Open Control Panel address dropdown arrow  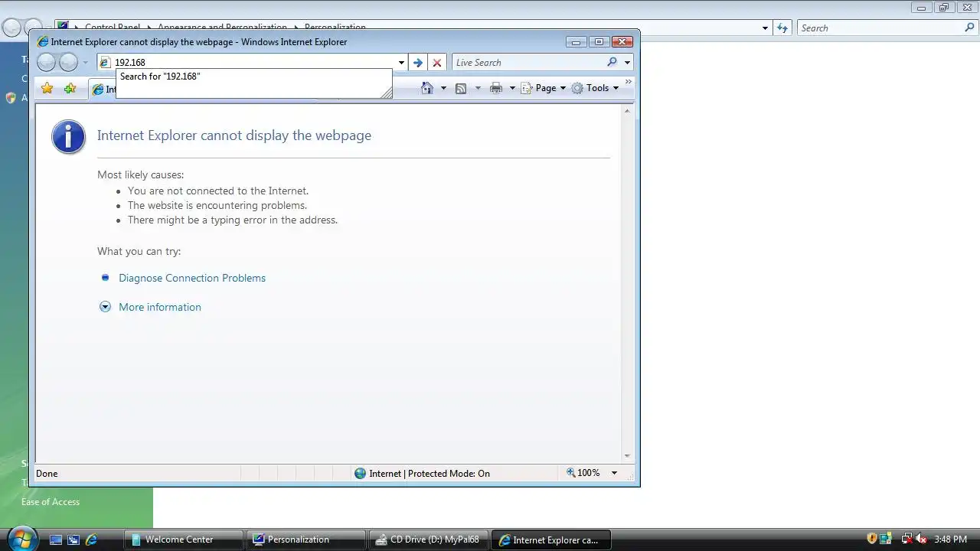[765, 28]
